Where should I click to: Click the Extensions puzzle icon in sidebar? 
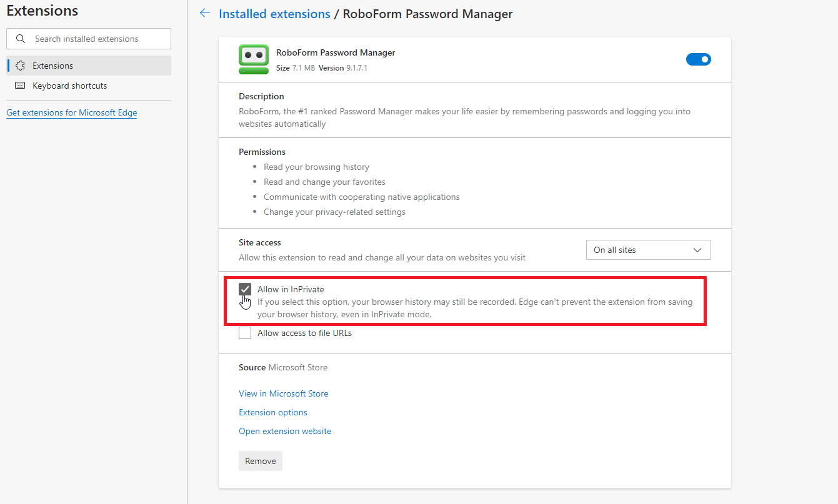coord(20,66)
